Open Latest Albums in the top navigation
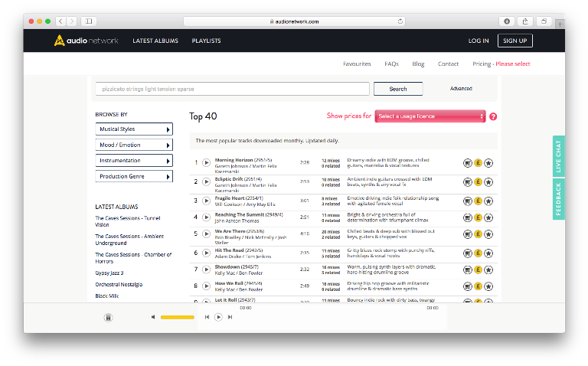588x366 pixels. click(155, 41)
